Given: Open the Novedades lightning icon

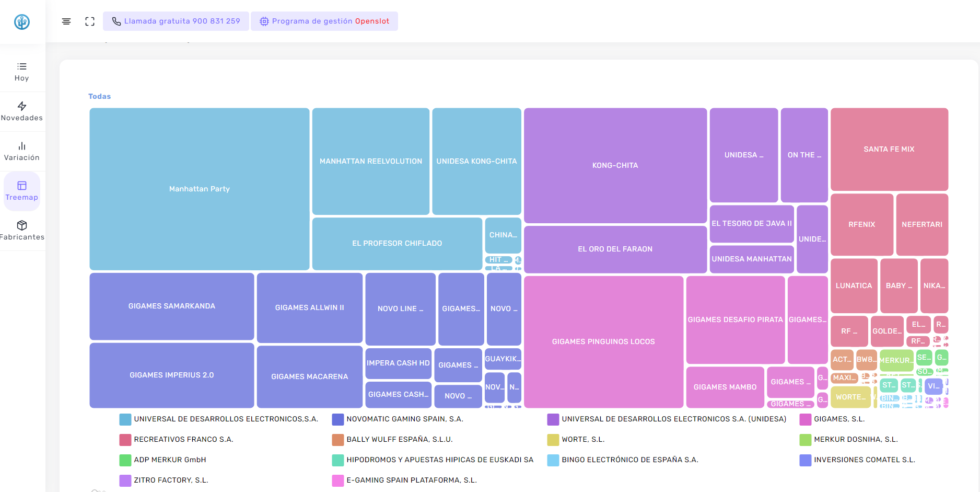Looking at the screenshot, I should 22,106.
